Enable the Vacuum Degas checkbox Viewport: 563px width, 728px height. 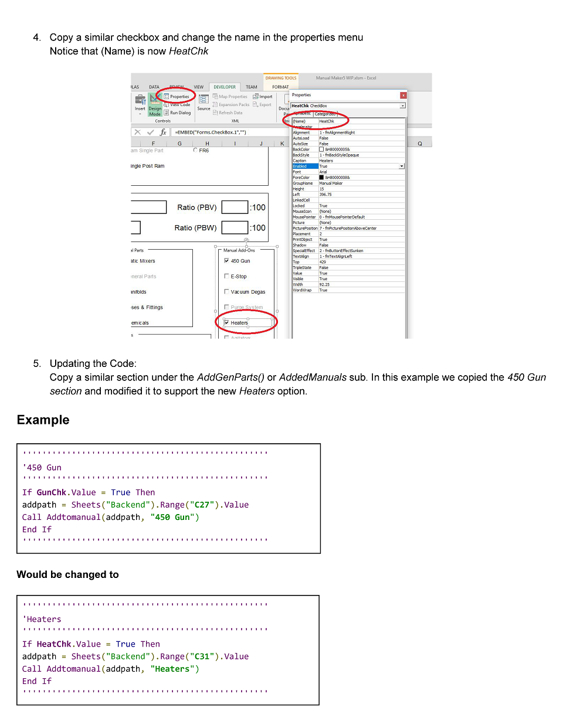tap(227, 291)
